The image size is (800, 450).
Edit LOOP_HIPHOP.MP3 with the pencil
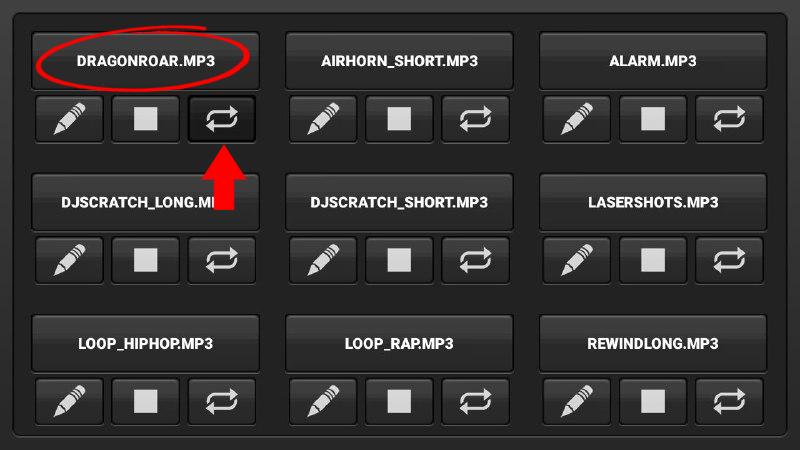pos(69,402)
